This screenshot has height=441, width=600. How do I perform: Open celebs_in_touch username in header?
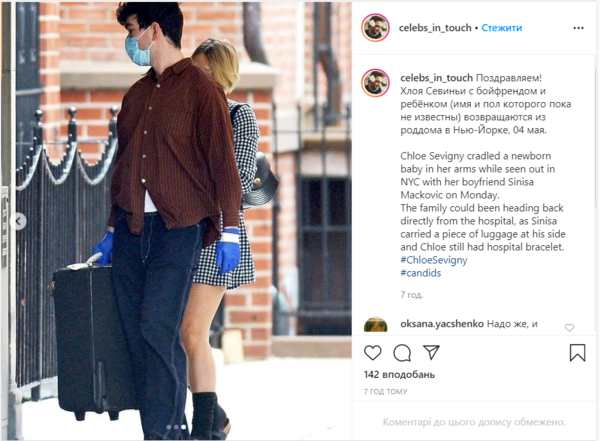(x=435, y=28)
